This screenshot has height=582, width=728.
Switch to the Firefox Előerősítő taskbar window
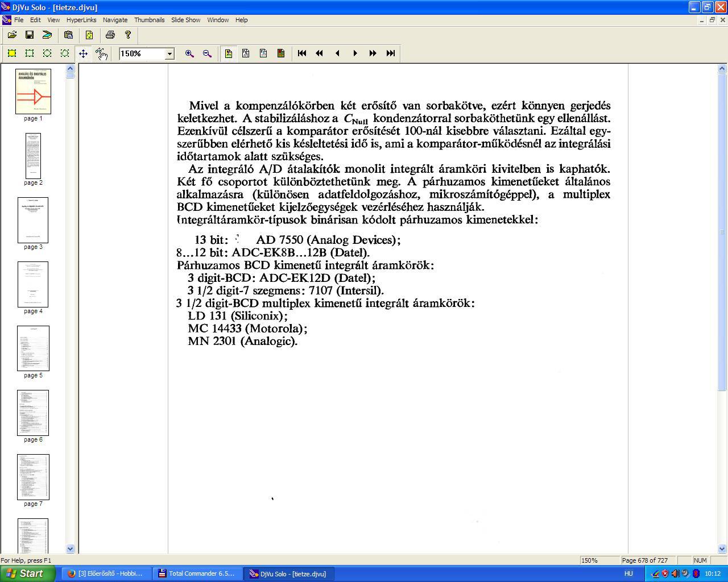click(x=105, y=573)
